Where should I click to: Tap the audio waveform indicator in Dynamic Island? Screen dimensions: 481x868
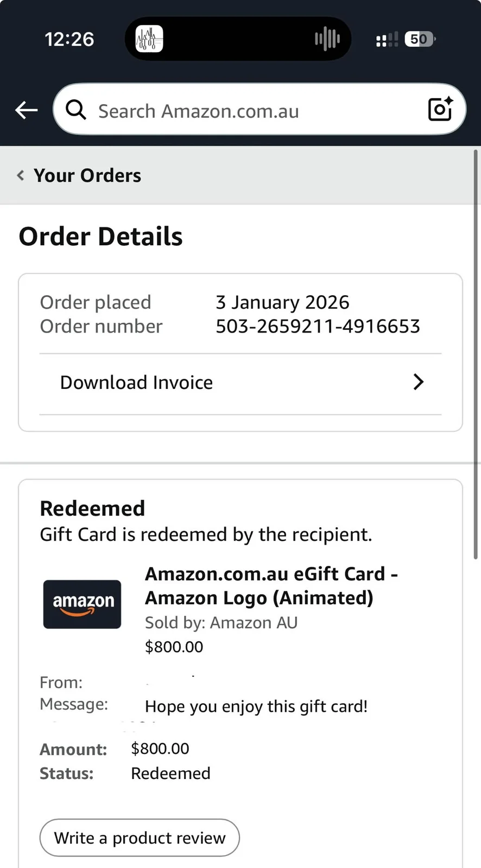tap(327, 39)
